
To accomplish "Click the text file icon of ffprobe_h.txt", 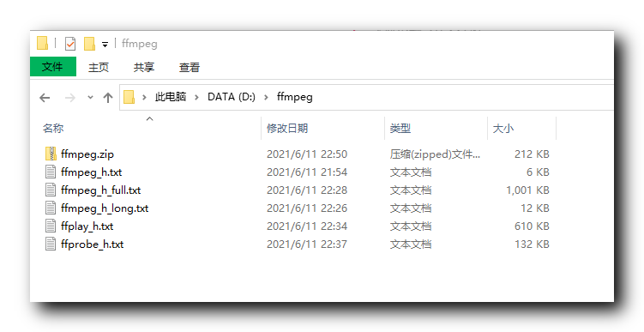I will [x=51, y=244].
